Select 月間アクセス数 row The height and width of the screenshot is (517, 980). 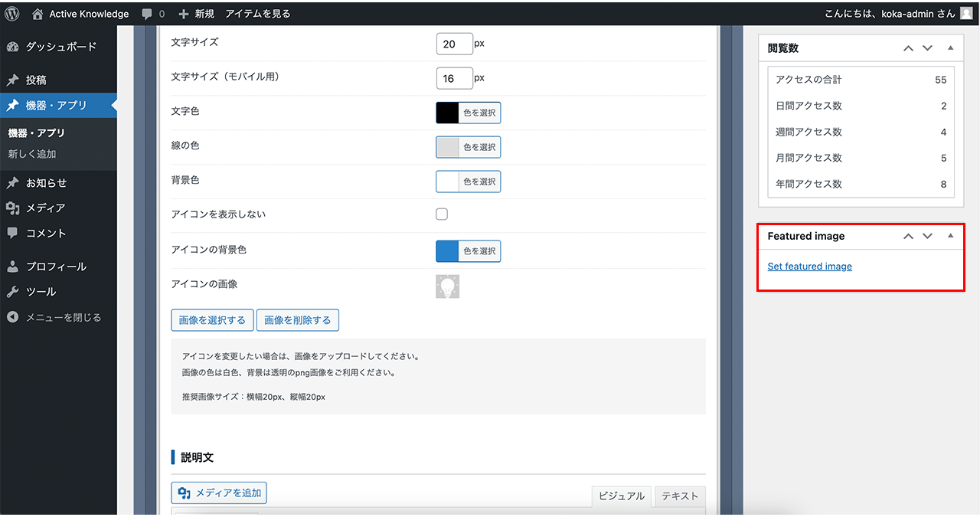(x=861, y=158)
